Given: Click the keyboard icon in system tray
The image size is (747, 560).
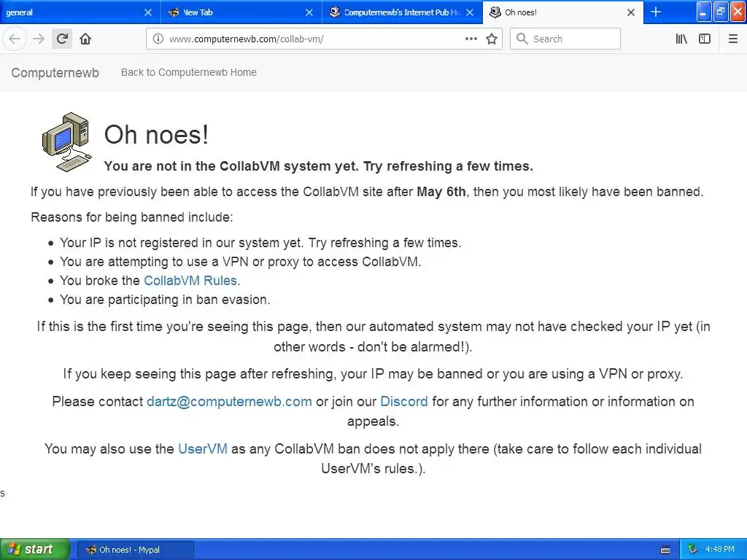Looking at the screenshot, I should pos(665,550).
